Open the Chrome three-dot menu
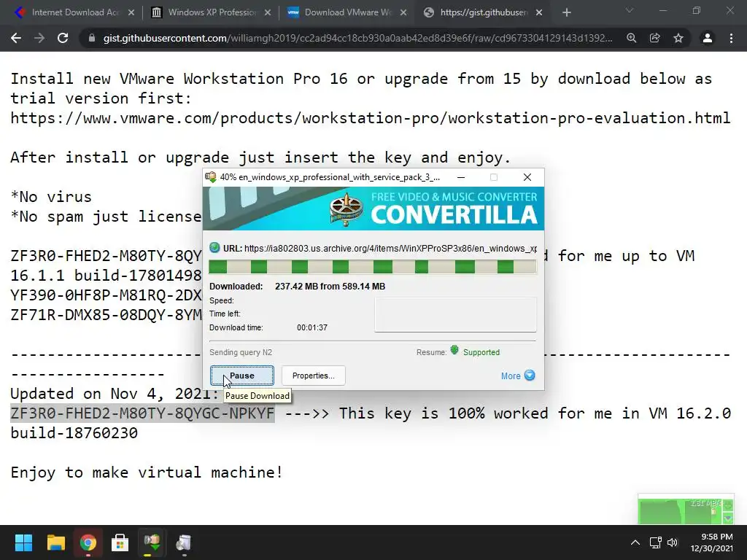The image size is (747, 560). pyautogui.click(x=731, y=38)
